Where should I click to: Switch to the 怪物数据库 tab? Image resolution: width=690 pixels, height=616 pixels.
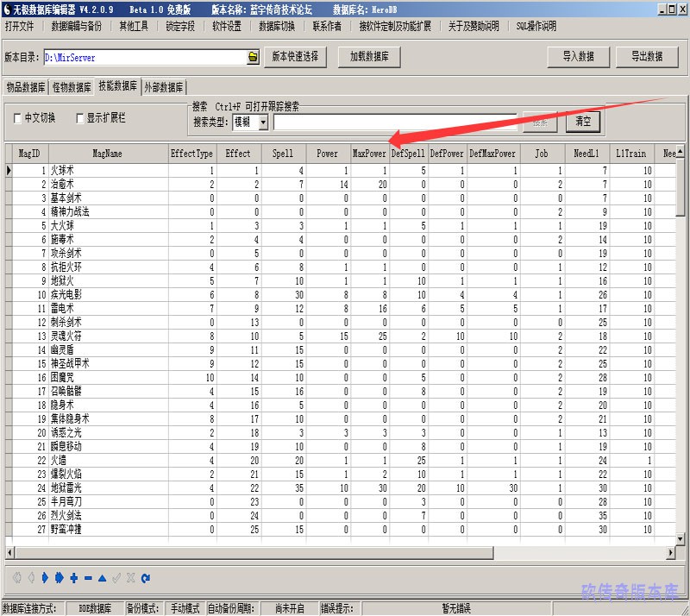pos(72,87)
